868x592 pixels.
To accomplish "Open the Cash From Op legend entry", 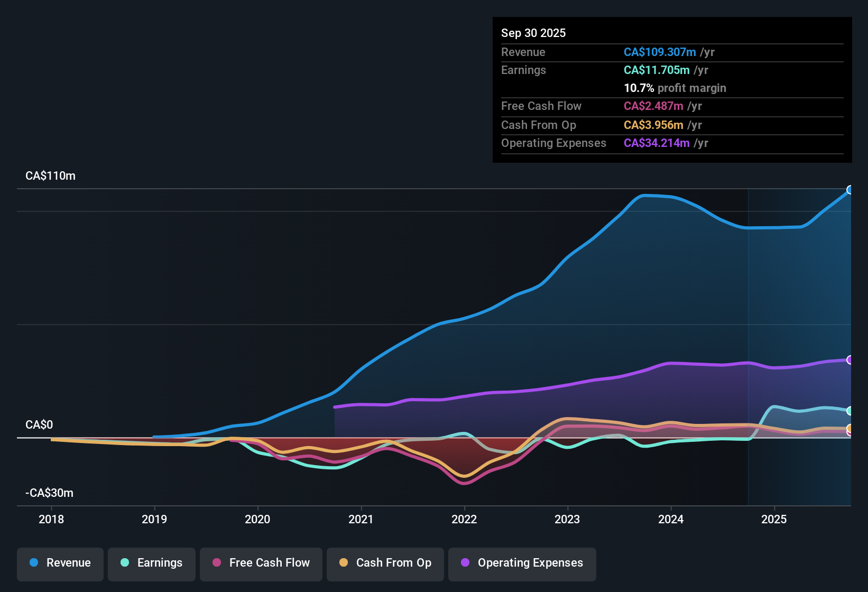I will coord(385,563).
